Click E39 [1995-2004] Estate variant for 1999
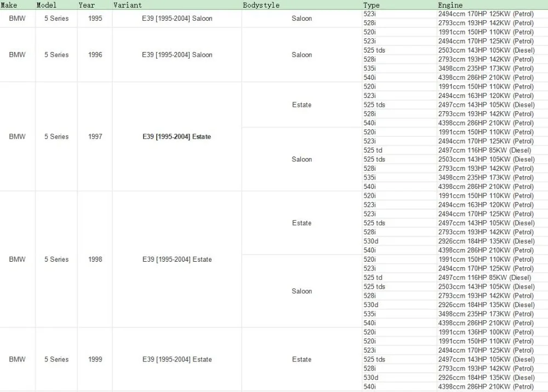 [x=177, y=359]
